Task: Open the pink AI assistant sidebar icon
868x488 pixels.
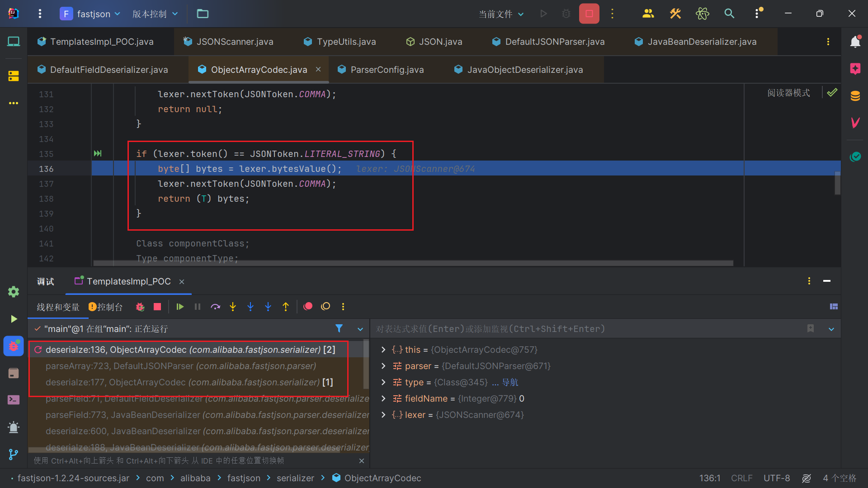Action: click(855, 69)
